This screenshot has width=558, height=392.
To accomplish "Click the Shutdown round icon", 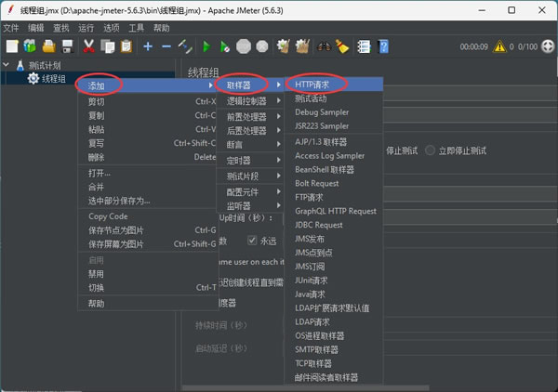I will [x=262, y=46].
